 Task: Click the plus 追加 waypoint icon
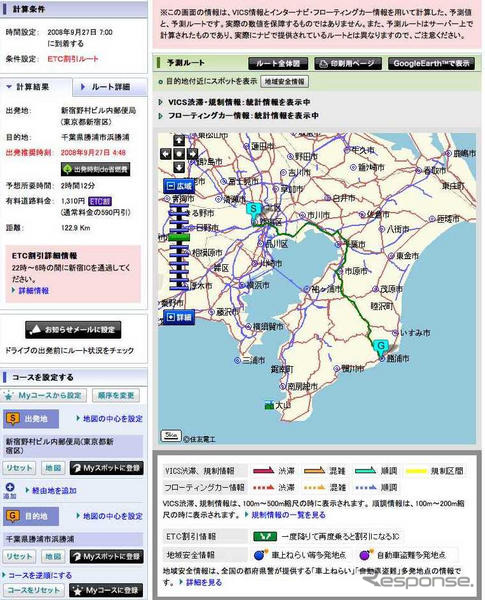10,490
